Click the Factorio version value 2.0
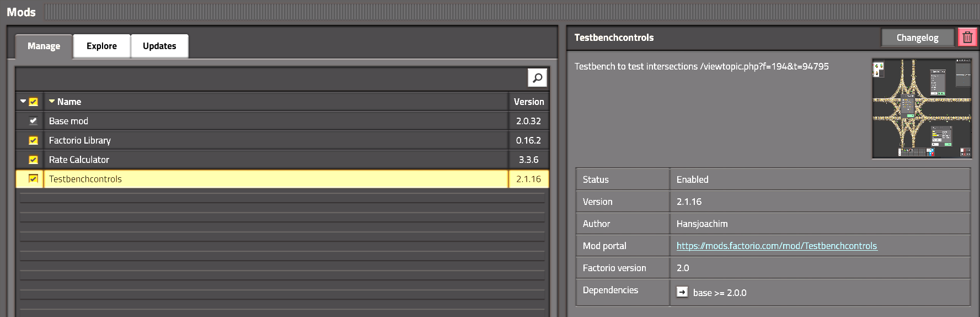 click(x=683, y=268)
